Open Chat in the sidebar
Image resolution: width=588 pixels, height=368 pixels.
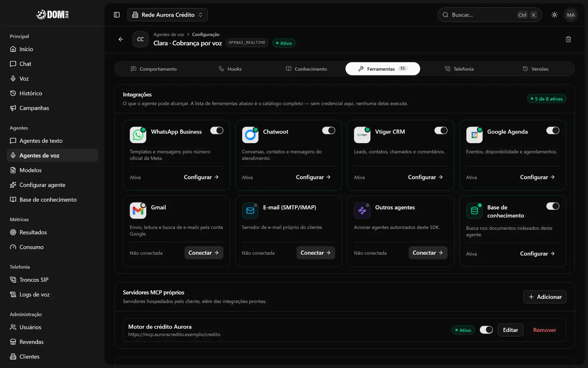click(52, 64)
